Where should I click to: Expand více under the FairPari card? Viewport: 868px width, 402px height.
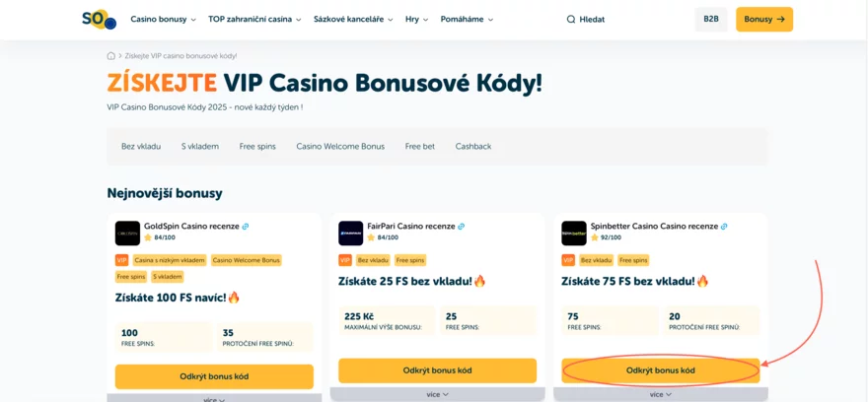coord(437,394)
